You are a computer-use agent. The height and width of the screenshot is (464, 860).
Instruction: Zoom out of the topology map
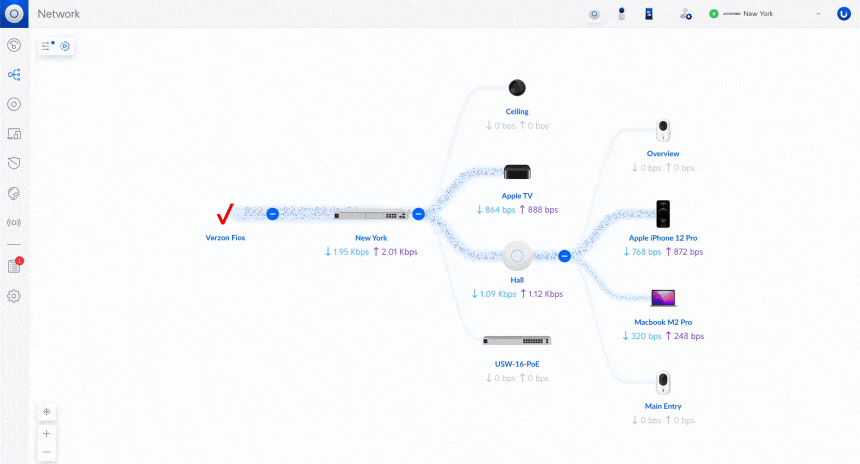click(47, 452)
